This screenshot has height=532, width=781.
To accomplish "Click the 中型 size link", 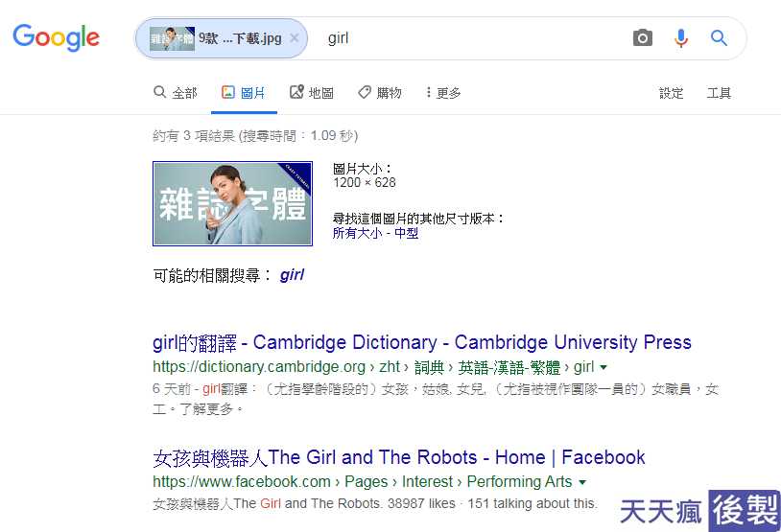I will [406, 233].
